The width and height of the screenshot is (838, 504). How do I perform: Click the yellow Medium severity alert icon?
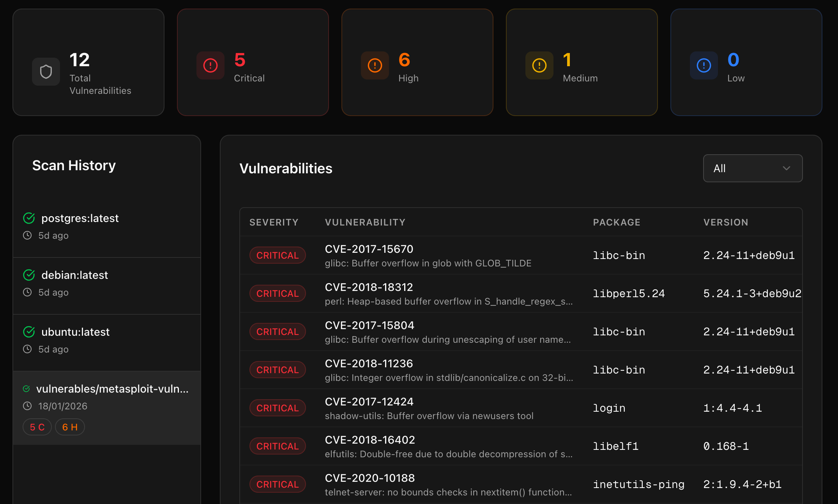pyautogui.click(x=539, y=65)
